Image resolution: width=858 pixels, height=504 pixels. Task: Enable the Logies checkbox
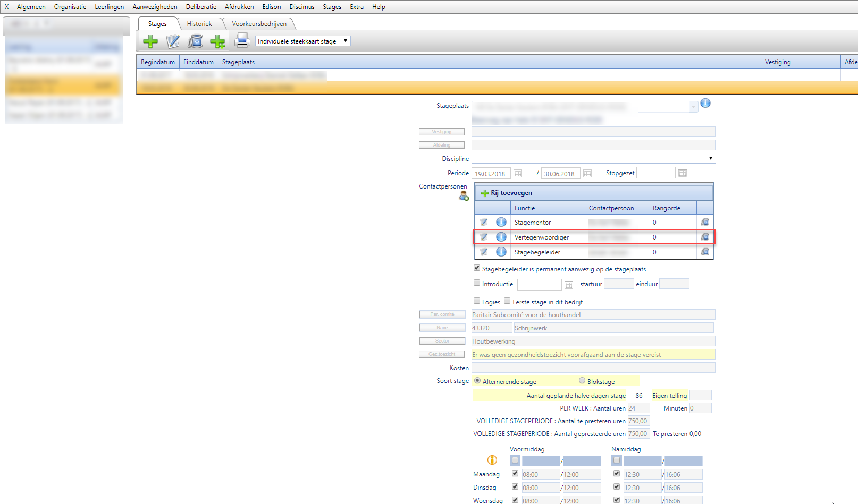pyautogui.click(x=477, y=301)
